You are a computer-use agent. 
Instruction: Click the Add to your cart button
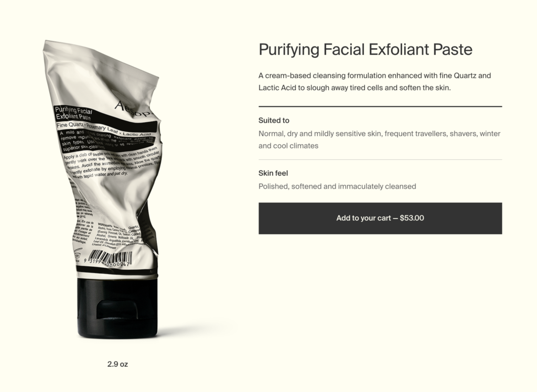pos(380,218)
